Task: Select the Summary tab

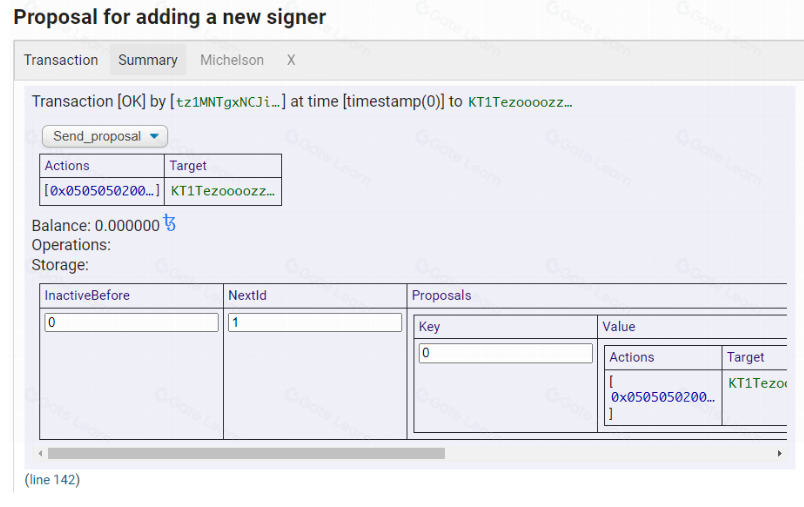Action: coord(148,60)
